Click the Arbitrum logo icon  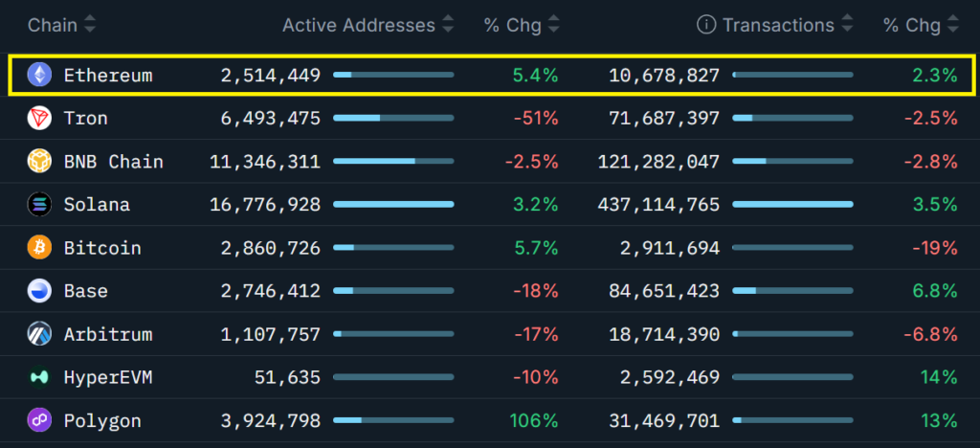(x=39, y=334)
